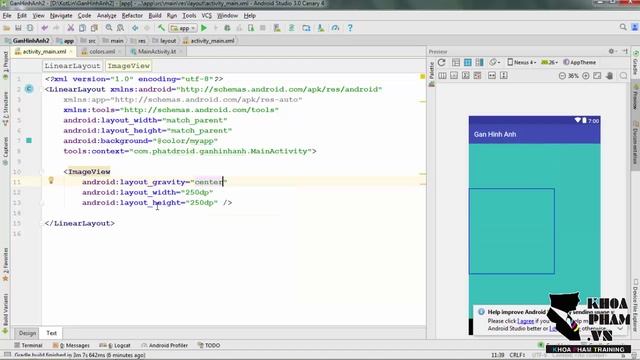Show the Design surface view icon
640x360 pixels.
tap(456, 62)
